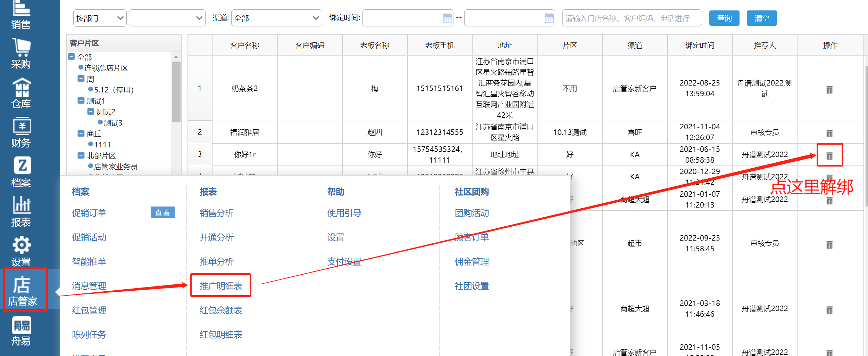Click the 清空 clear button
Screen dimensions: 868x356
pos(762,18)
